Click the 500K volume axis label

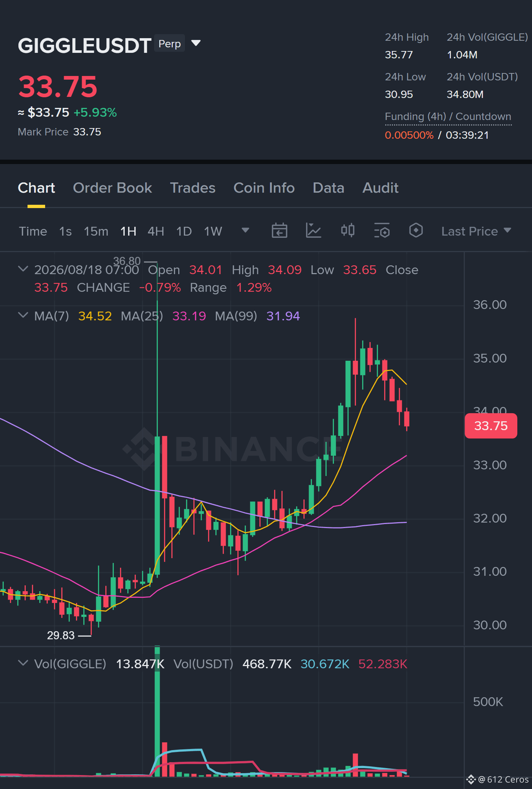pos(488,702)
